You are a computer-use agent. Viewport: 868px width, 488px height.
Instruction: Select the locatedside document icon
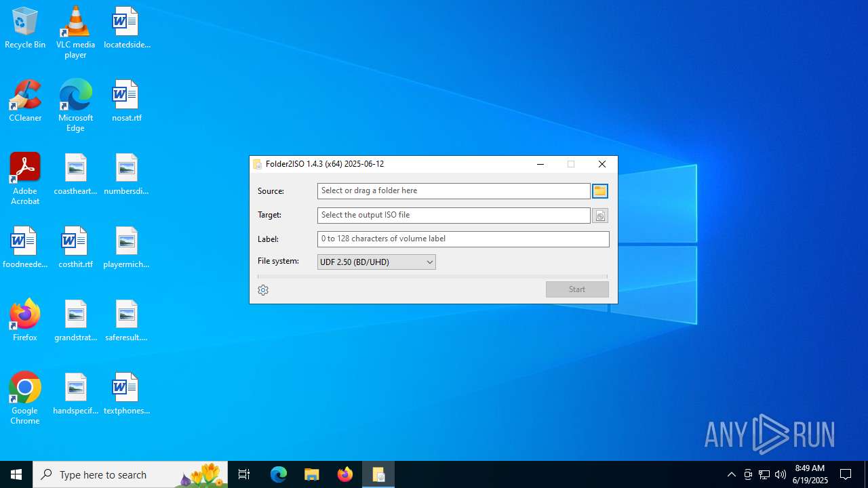[x=127, y=28]
